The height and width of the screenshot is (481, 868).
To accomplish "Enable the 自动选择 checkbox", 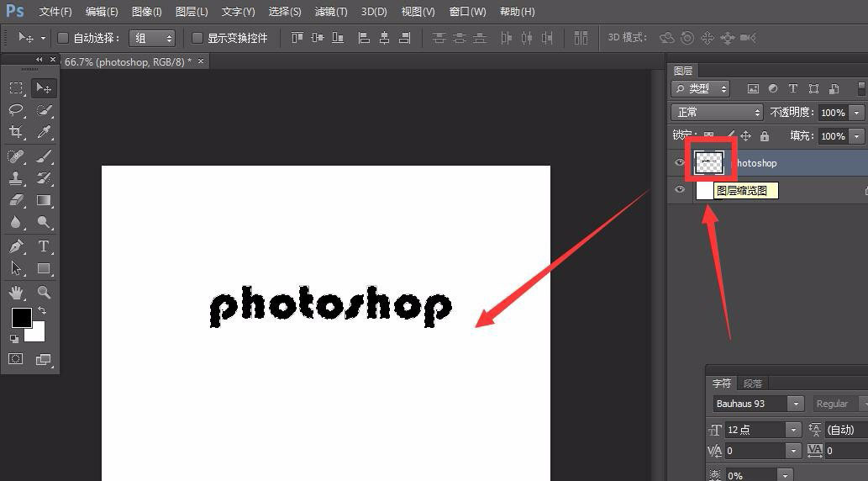I will click(63, 38).
